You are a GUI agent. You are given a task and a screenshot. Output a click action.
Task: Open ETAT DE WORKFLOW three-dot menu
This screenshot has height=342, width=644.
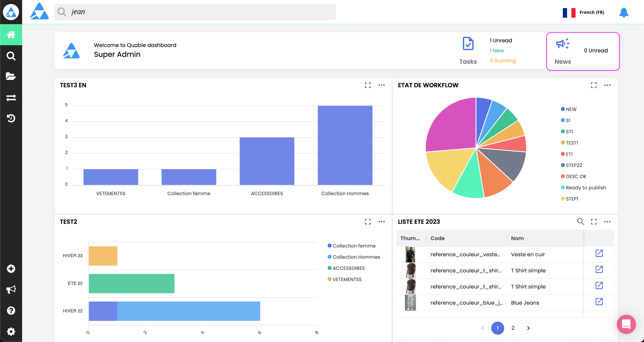coord(607,85)
